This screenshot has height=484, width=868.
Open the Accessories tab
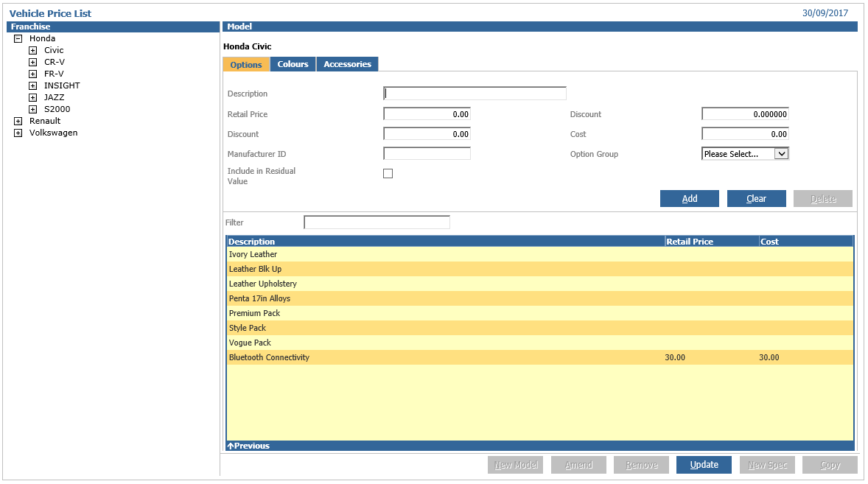pyautogui.click(x=348, y=64)
